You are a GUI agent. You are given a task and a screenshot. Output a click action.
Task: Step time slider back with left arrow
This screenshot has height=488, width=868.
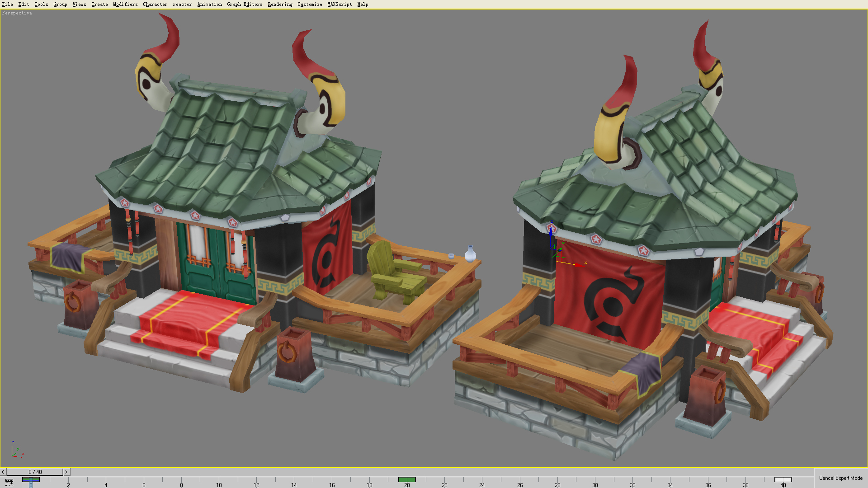(3, 472)
